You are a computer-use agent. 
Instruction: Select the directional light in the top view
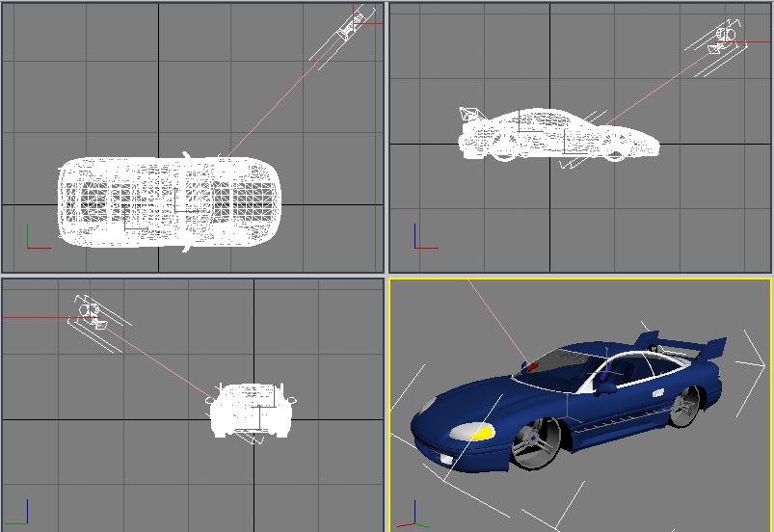[x=352, y=25]
